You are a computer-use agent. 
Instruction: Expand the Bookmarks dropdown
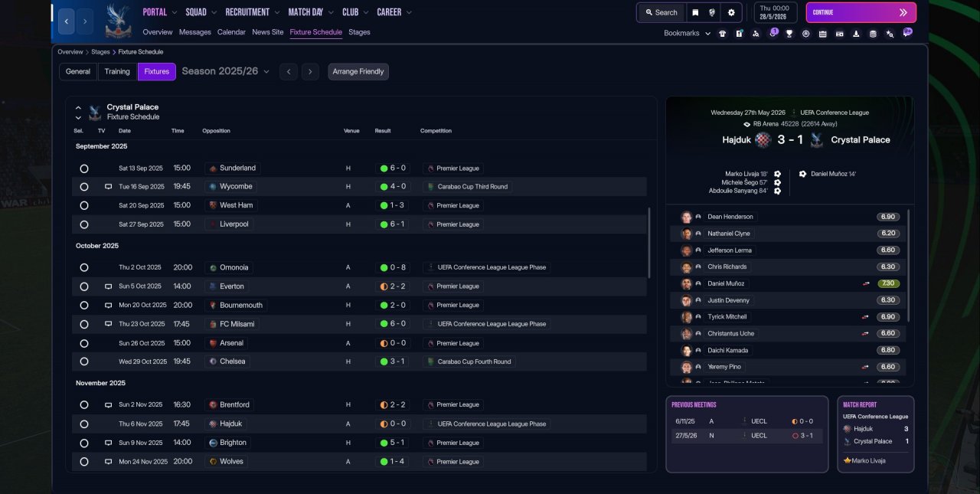pos(687,34)
